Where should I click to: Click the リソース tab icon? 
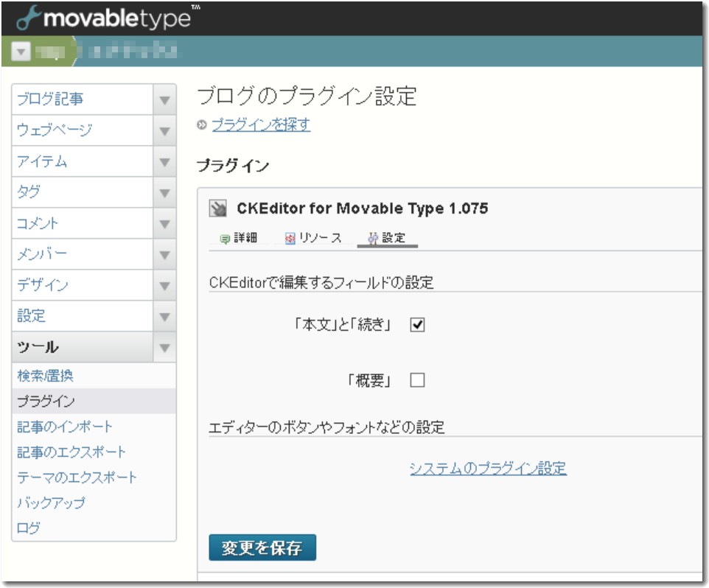pos(290,239)
